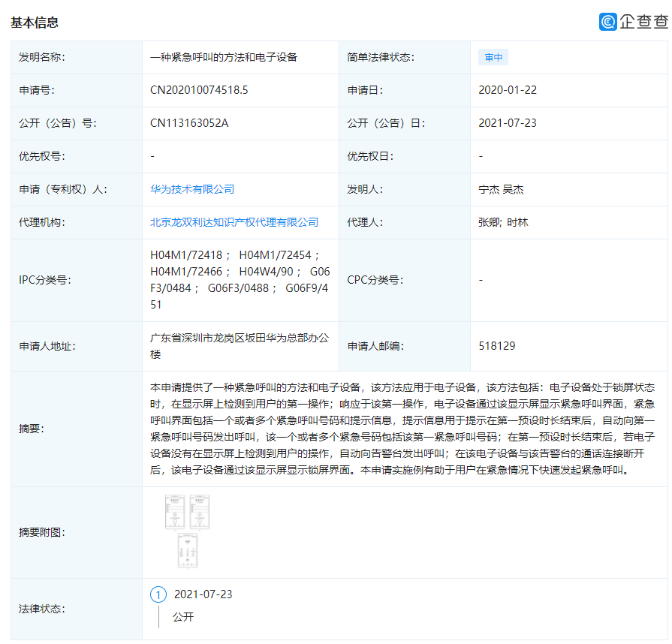Click the 企查查 logo icon
The height and width of the screenshot is (644, 672).
607,22
